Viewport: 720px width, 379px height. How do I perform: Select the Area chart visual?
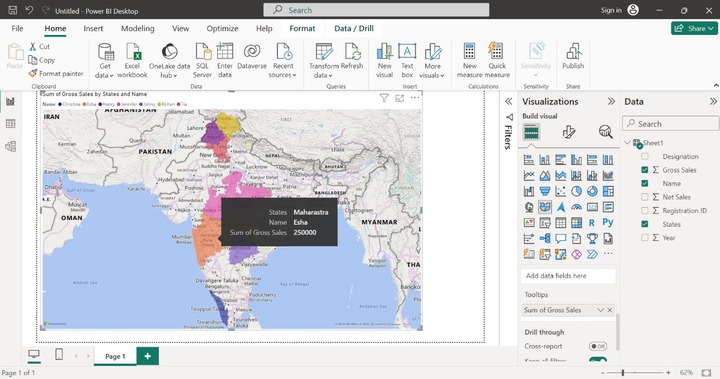tap(545, 175)
